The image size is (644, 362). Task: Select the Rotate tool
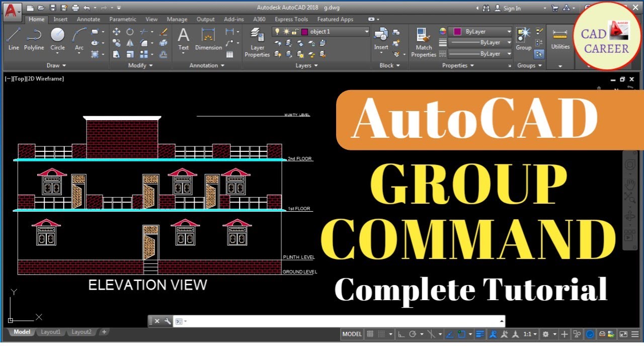tap(130, 32)
